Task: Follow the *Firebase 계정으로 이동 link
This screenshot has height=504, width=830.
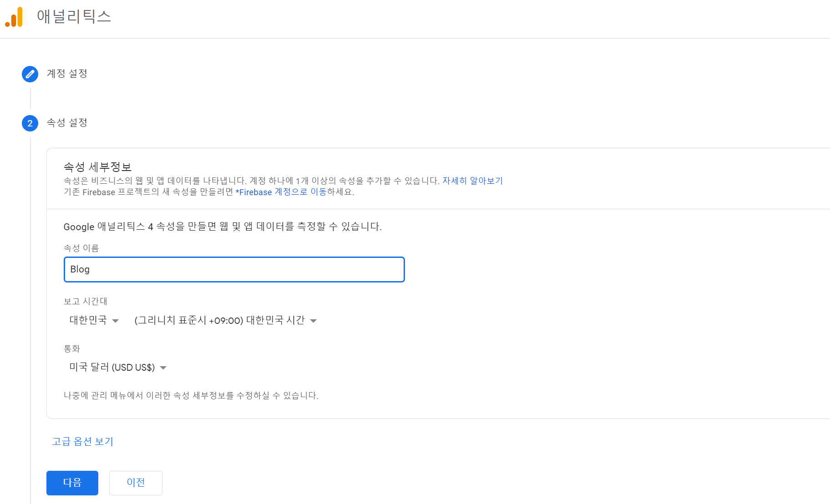Action: pos(281,192)
